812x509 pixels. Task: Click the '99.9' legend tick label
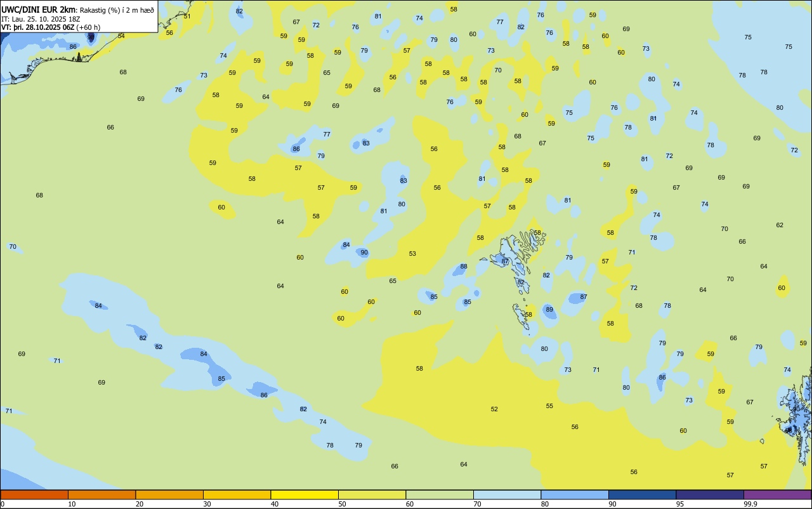pyautogui.click(x=750, y=504)
